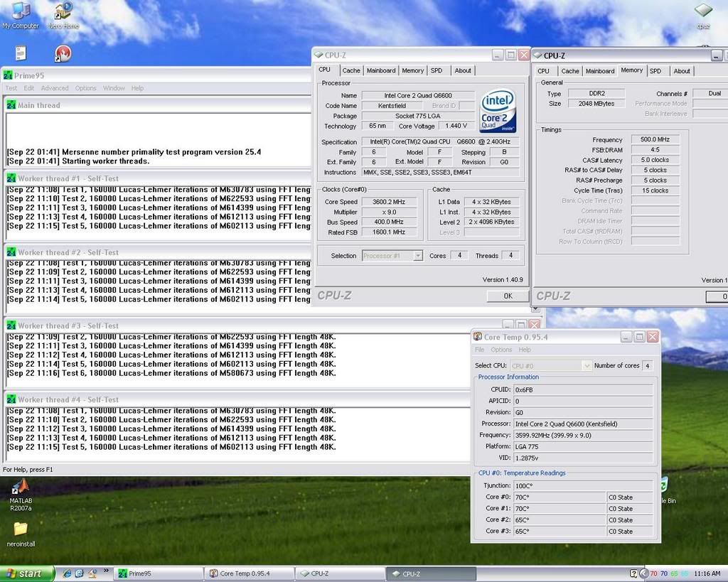Screen dimensions: 728x582
Task: Click the second quick launch icon
Action: 80,573
